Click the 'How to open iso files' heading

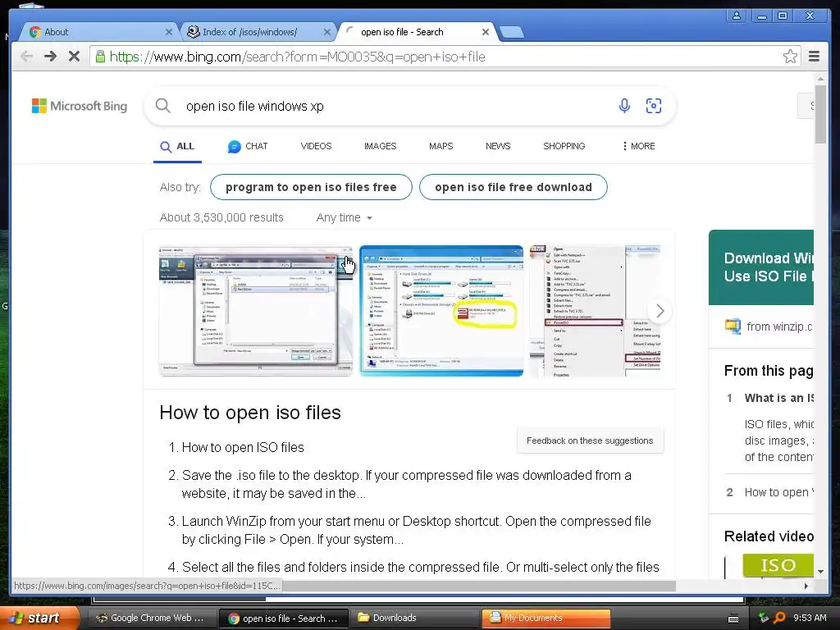[x=250, y=413]
